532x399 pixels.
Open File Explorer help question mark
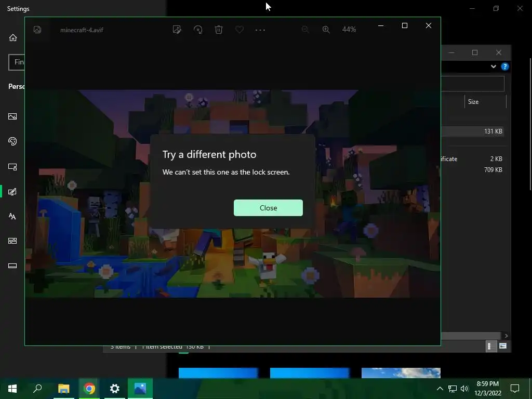[504, 66]
